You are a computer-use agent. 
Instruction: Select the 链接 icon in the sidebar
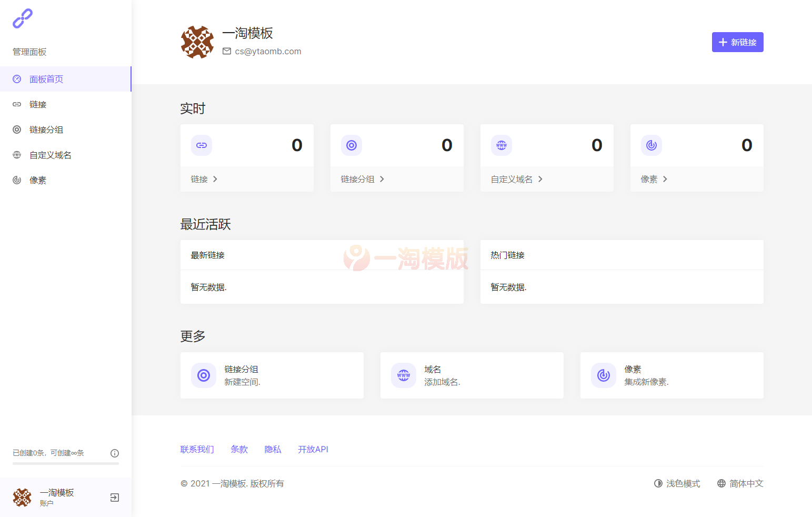(16, 104)
